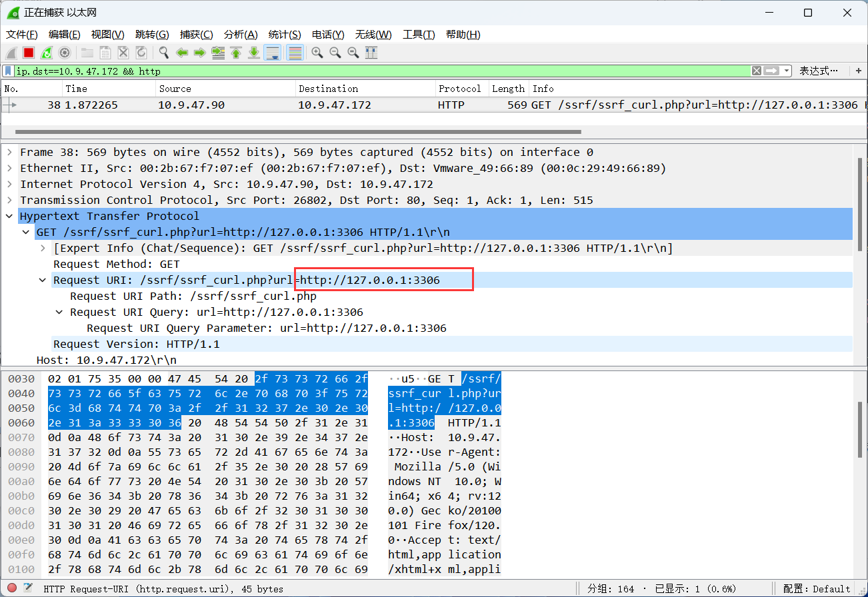Viewport: 868px width, 597px height.
Task: Expand Transmission Control Protocol row
Action: click(9, 200)
